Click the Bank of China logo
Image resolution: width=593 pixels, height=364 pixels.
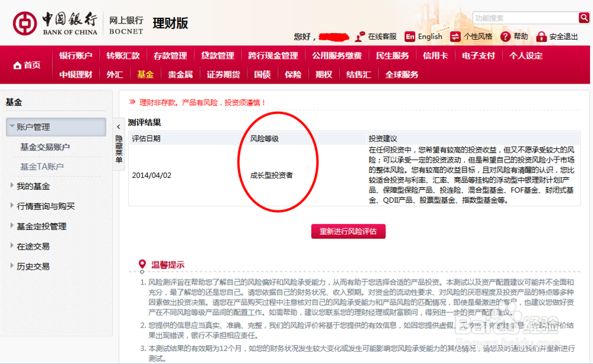pos(56,23)
